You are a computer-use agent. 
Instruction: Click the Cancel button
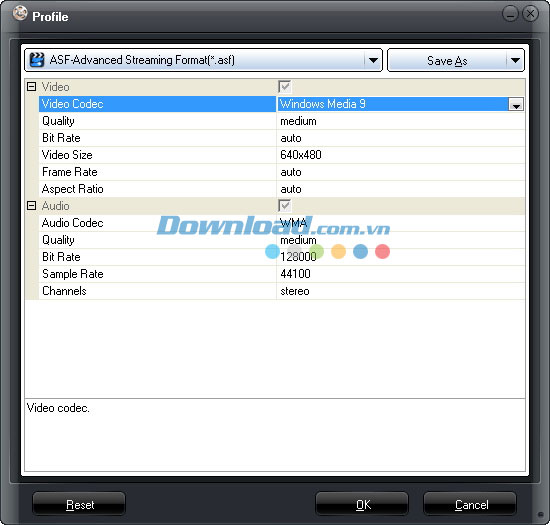pos(470,504)
